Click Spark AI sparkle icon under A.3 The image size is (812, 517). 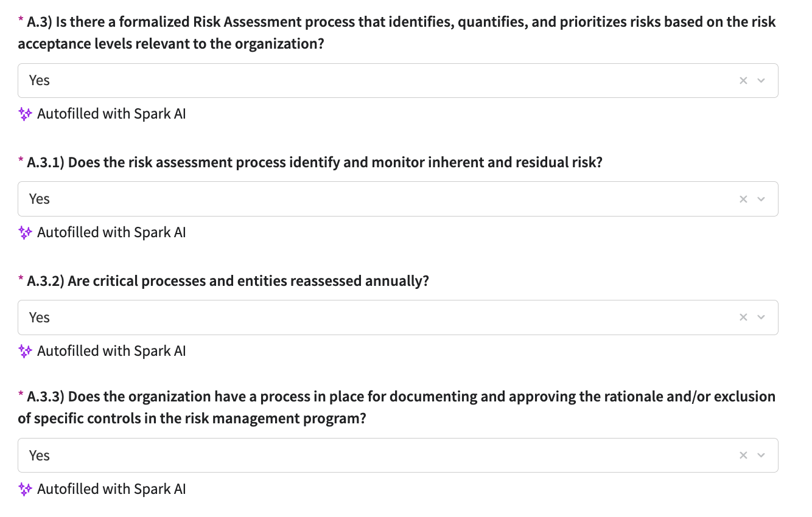[x=25, y=114]
